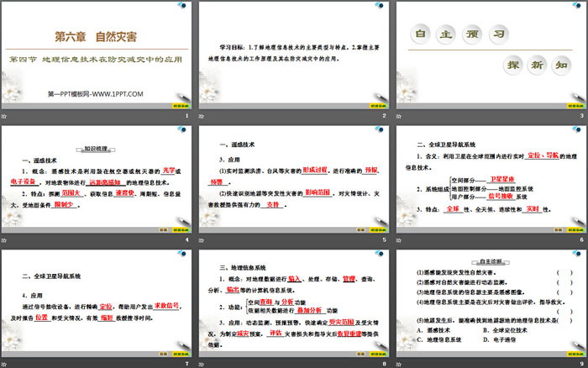Click answer option B 全球定位技术 on slide 9
The height and width of the screenshot is (368, 588).
pos(504,331)
